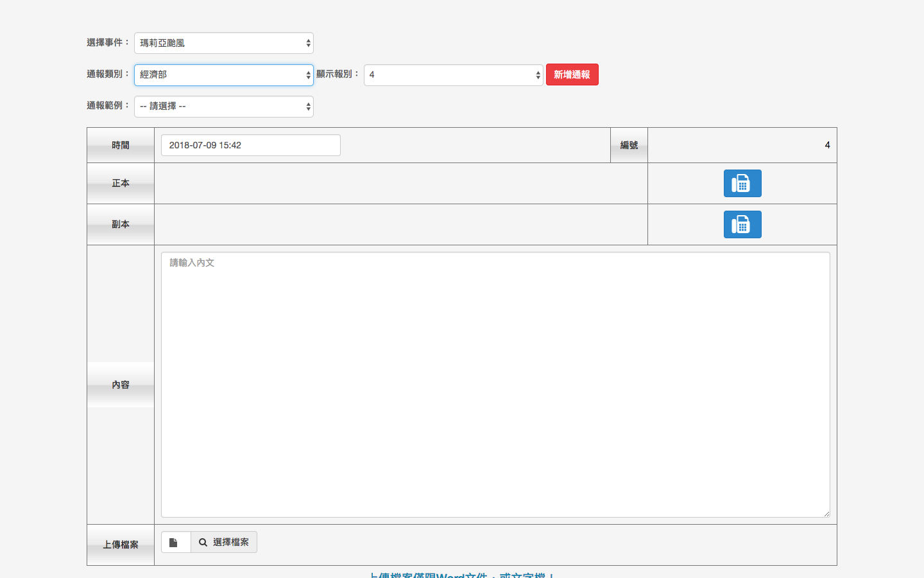The height and width of the screenshot is (578, 924).
Task: Click the resize handle of content textarea
Action: pyautogui.click(x=826, y=514)
